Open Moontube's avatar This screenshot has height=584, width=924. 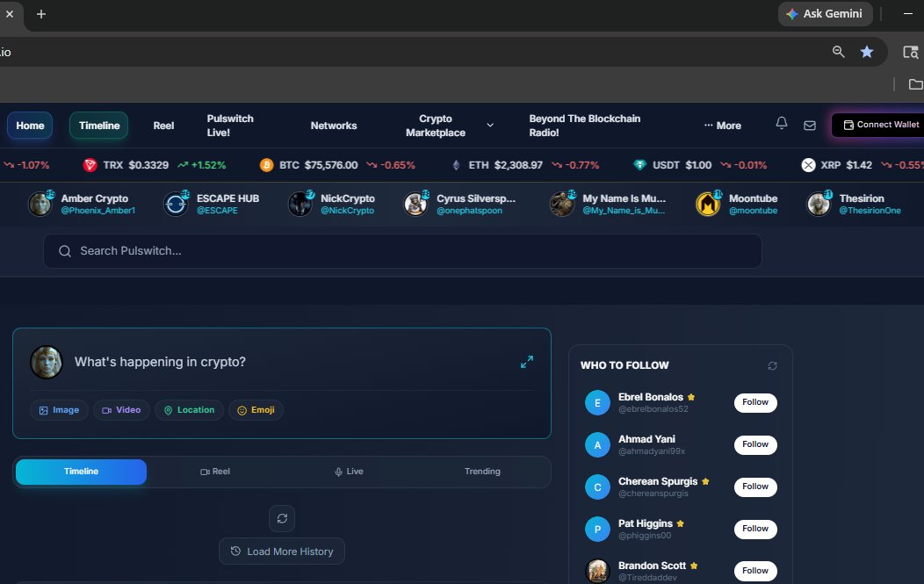708,204
